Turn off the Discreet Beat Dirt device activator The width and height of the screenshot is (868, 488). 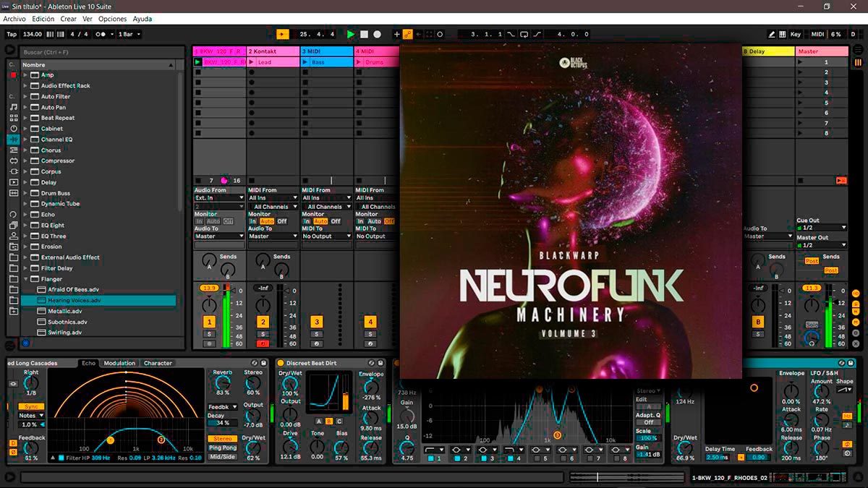click(281, 363)
